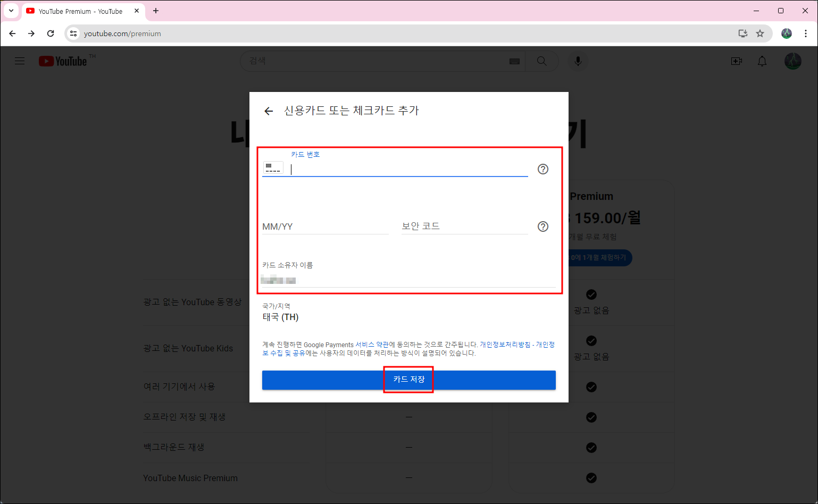The height and width of the screenshot is (504, 818).
Task: Reload the page
Action: [x=51, y=33]
